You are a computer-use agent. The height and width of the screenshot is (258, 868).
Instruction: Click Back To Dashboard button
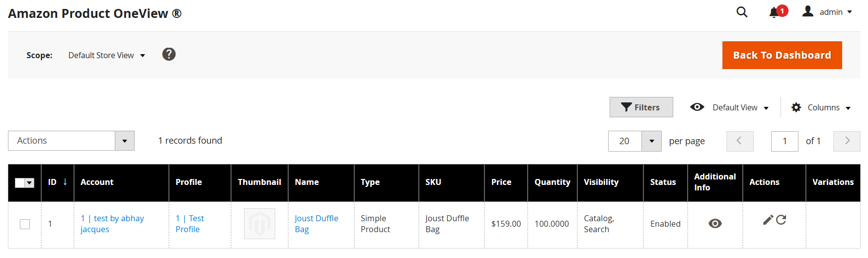[782, 55]
